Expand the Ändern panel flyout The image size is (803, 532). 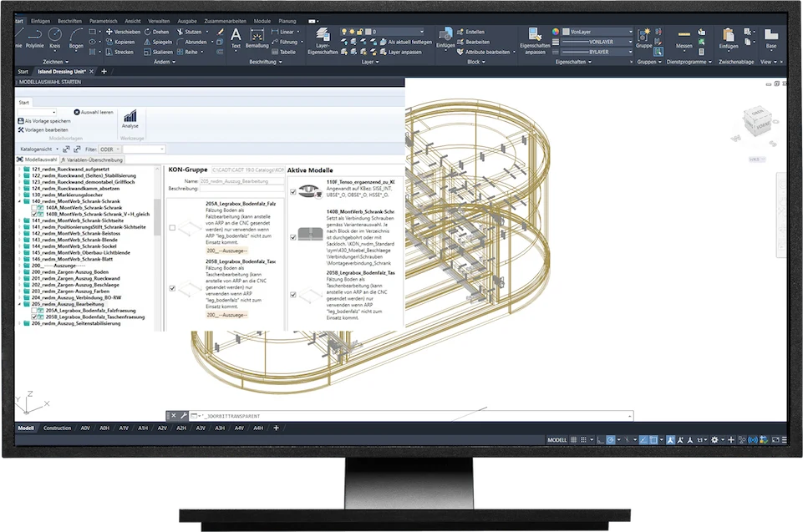(165, 62)
